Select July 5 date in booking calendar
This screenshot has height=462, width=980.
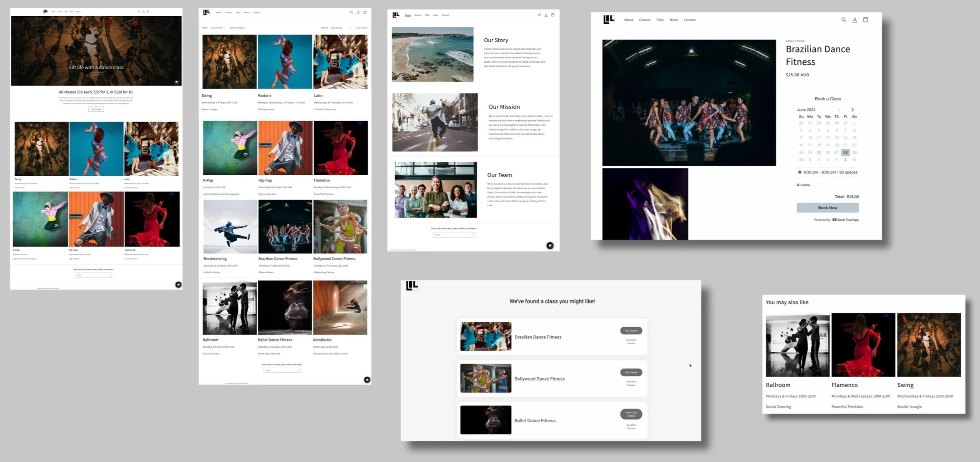point(845,159)
